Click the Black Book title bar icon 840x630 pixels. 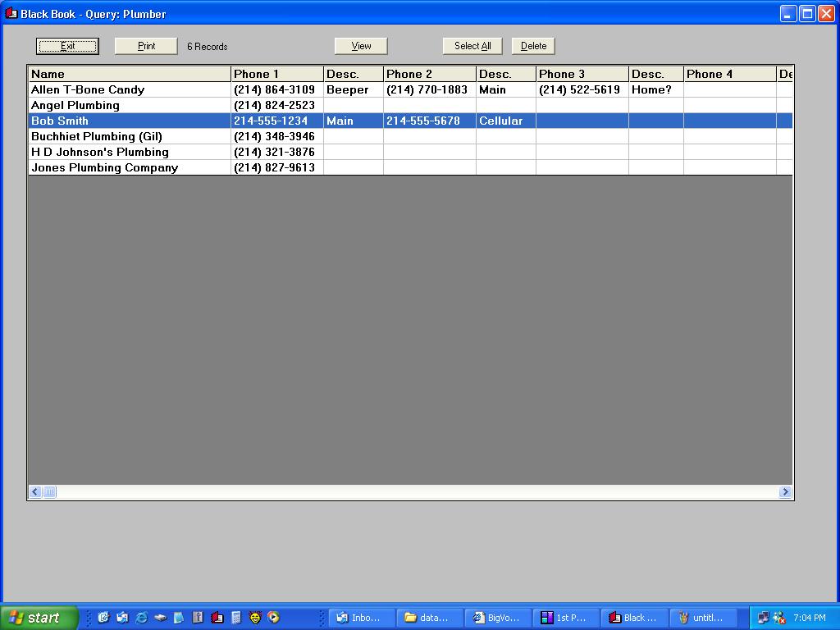click(11, 13)
